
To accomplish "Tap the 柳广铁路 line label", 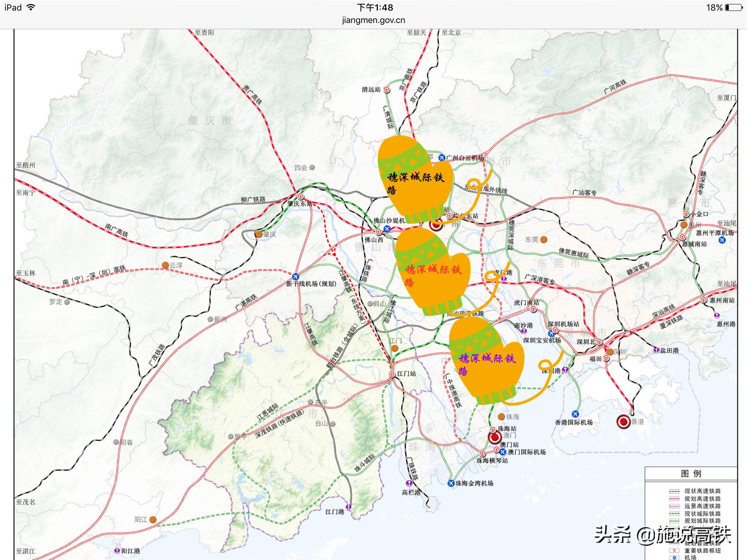I will click(253, 199).
